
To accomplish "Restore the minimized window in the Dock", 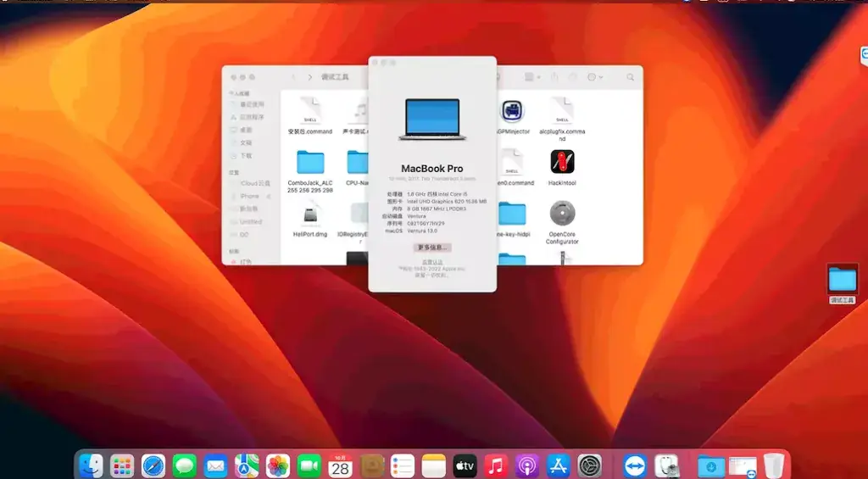I will click(x=743, y=466).
